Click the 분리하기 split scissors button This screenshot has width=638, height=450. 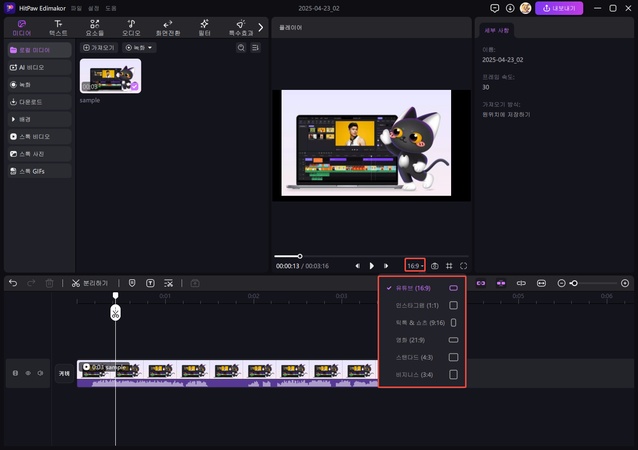tap(90, 283)
